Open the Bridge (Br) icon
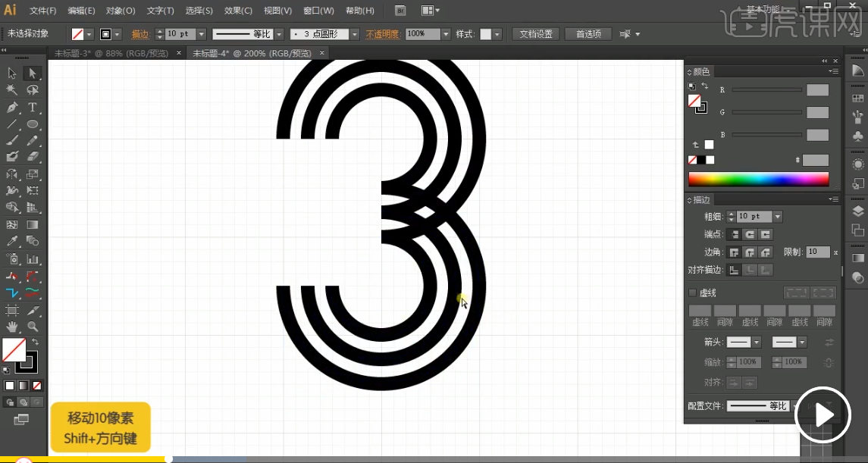 (x=401, y=11)
